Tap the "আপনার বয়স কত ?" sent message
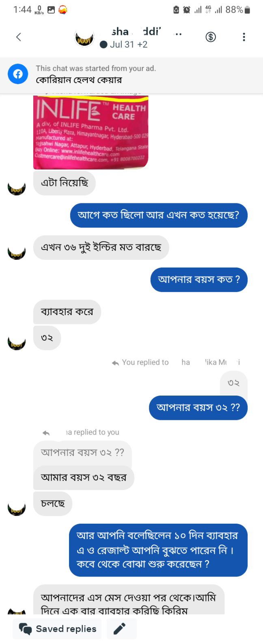The image size is (263, 644). coord(198,280)
